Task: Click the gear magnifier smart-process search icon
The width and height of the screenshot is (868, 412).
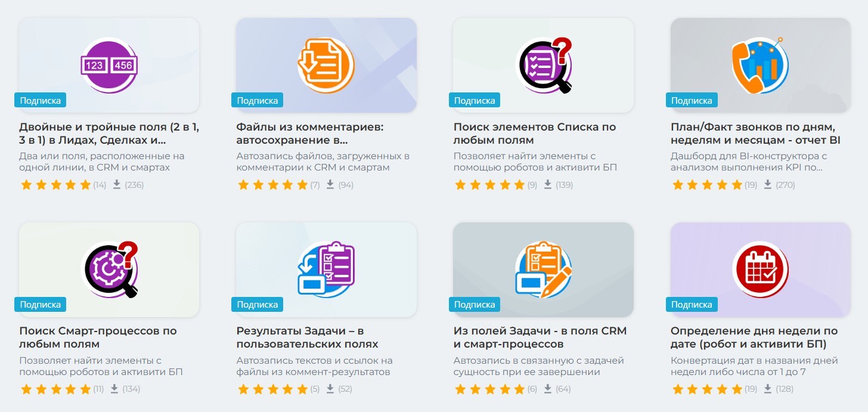Action: click(x=109, y=269)
